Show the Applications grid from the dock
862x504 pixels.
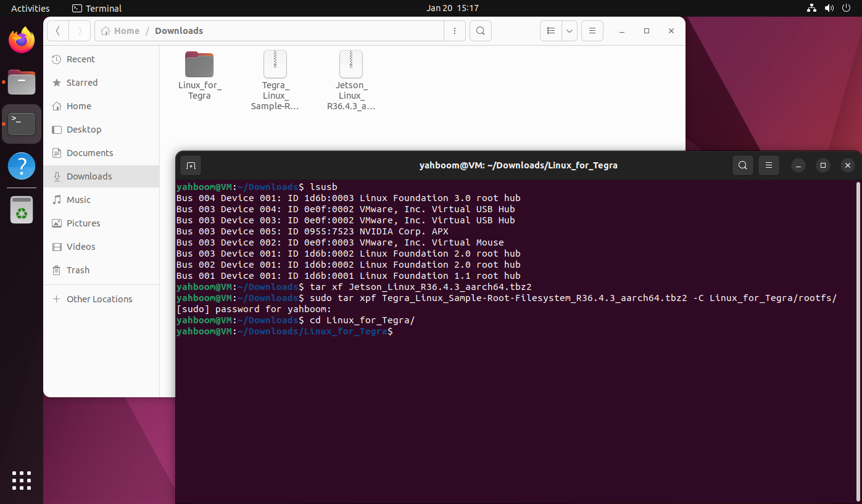[x=21, y=481]
